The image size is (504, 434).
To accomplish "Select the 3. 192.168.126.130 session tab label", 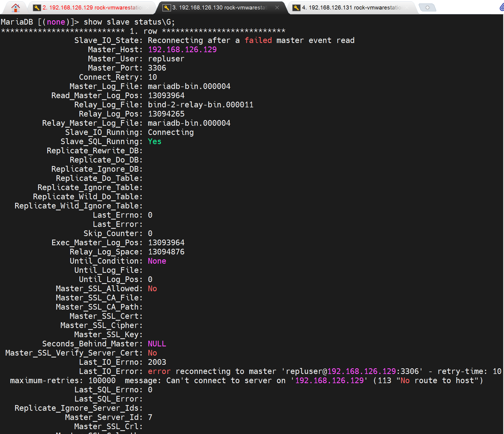I will coord(219,8).
